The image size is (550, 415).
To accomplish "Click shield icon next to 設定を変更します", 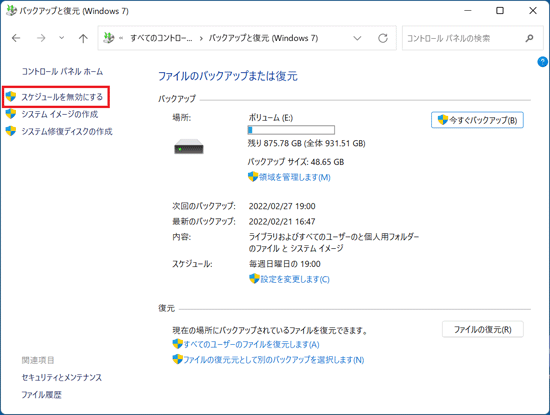I will 254,279.
